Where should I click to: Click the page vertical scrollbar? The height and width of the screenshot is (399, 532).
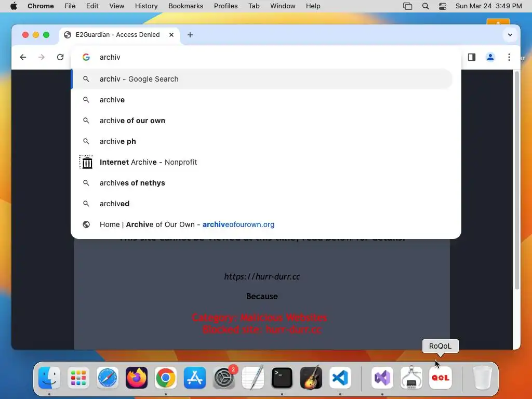pos(517,180)
